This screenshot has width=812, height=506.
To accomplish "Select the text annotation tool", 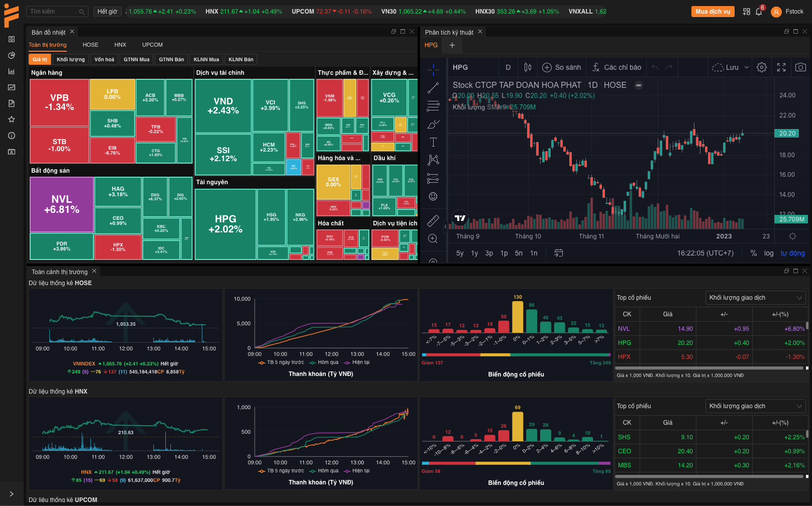I will coord(433,142).
